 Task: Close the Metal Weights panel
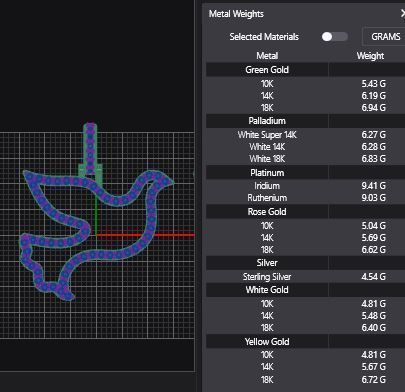click(x=402, y=14)
